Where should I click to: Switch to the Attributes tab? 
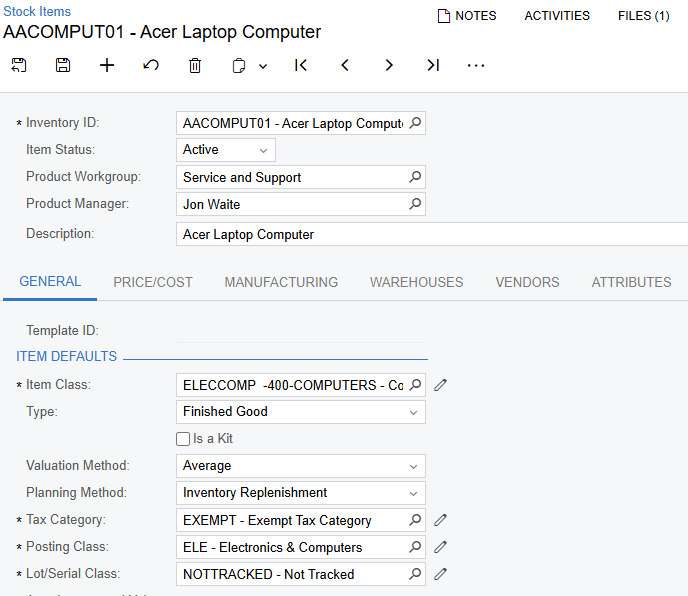click(631, 282)
